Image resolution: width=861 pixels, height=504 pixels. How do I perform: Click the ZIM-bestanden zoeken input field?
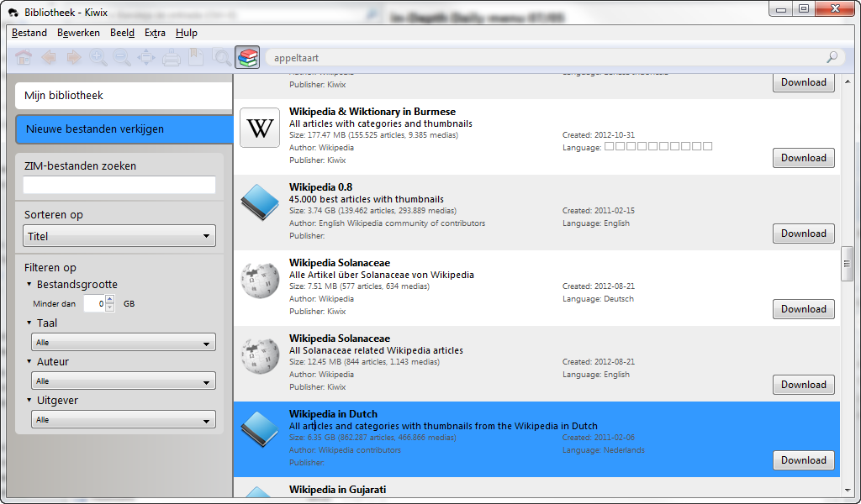(119, 185)
